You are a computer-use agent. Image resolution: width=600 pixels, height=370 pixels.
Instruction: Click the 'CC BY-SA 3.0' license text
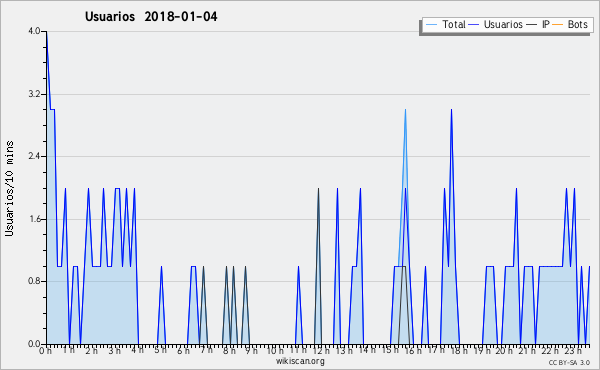569,362
